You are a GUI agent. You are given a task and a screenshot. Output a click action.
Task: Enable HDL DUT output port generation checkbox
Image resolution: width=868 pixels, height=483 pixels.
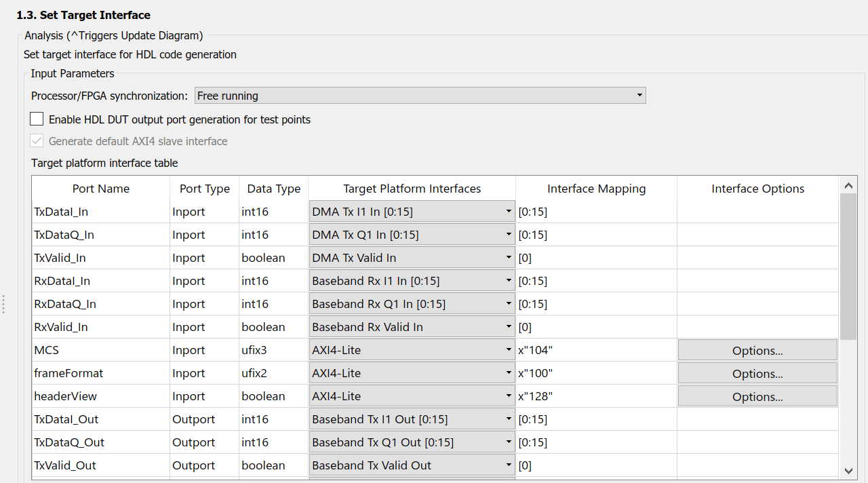pos(37,119)
